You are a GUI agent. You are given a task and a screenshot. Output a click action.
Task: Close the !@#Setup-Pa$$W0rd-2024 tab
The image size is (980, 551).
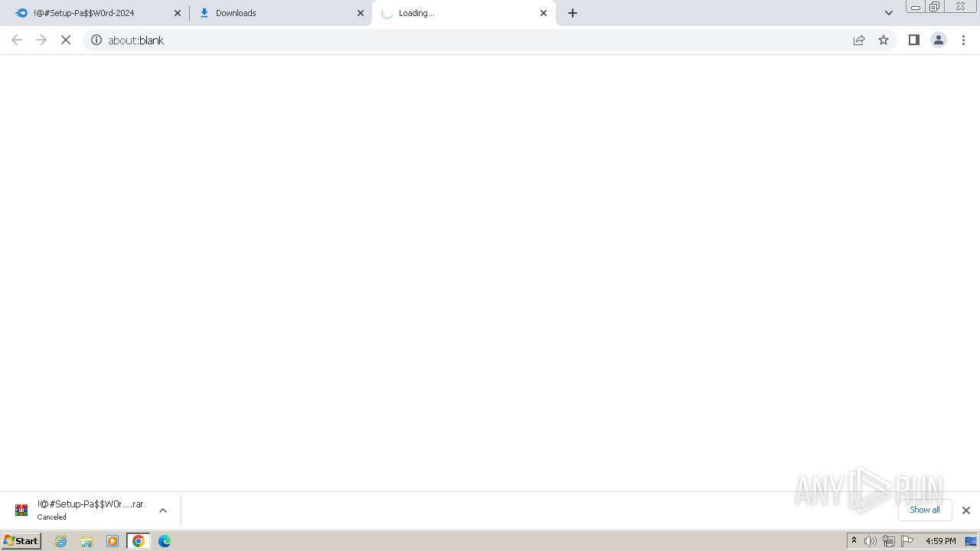178,13
